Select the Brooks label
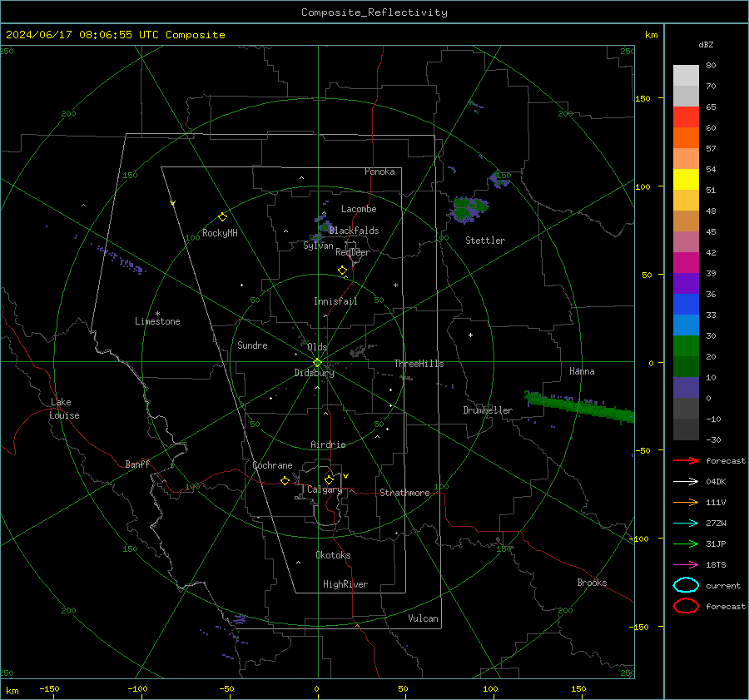 [592, 583]
